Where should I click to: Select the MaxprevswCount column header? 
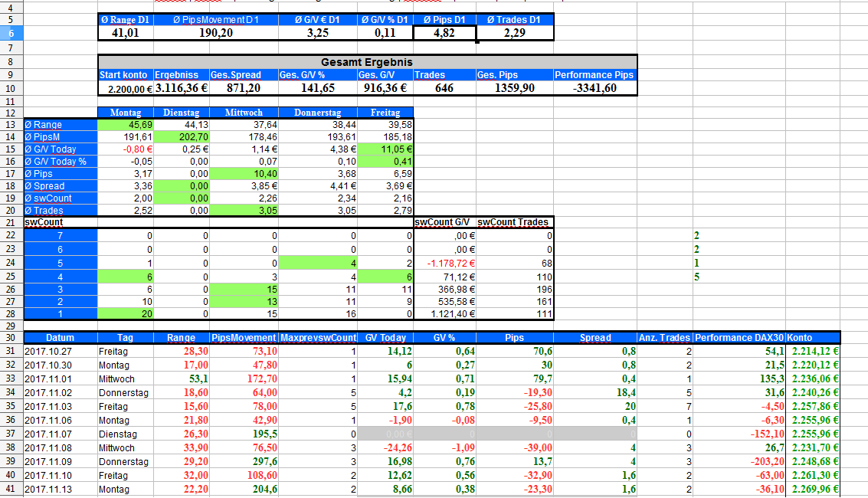(x=319, y=337)
